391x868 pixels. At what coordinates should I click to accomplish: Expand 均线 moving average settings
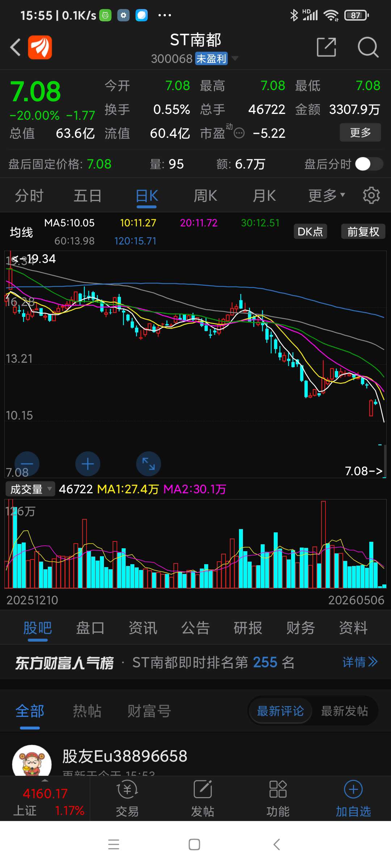point(21,232)
